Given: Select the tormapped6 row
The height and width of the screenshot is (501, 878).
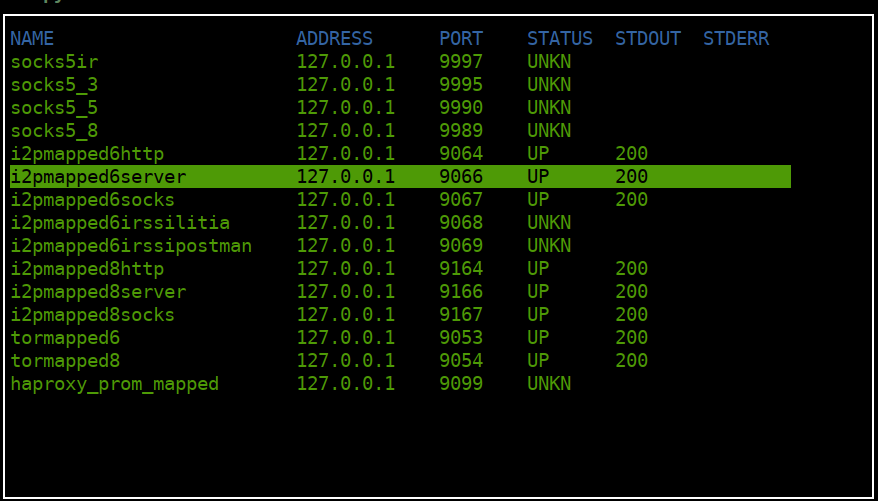Looking at the screenshot, I should [x=400, y=337].
